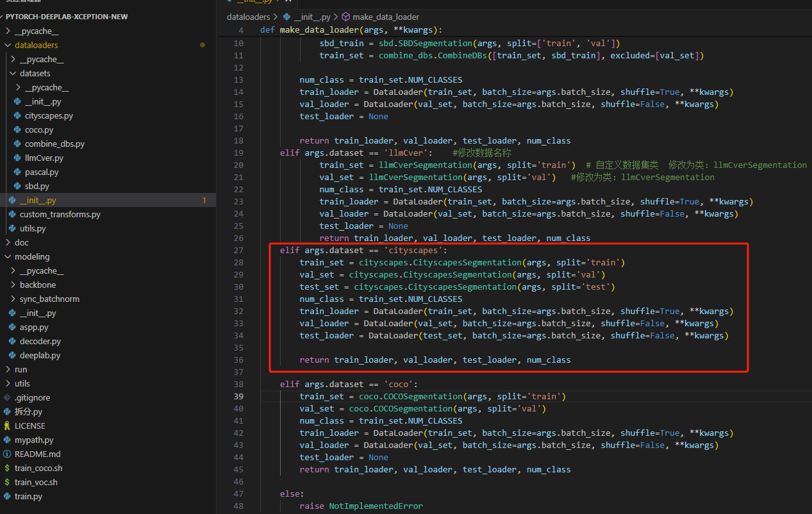Expand the __pycache__ folder inside datasets
The image size is (812, 514).
[18, 88]
